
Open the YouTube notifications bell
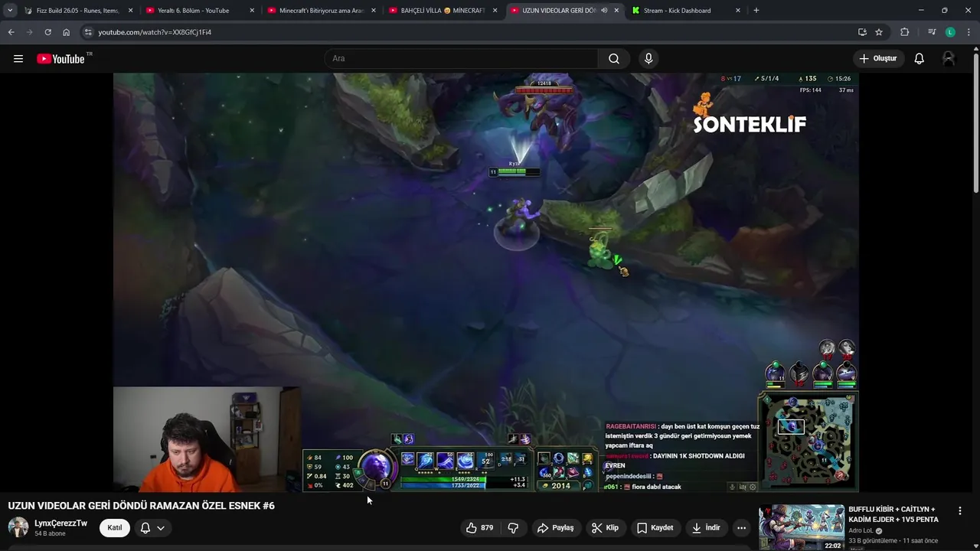click(920, 59)
